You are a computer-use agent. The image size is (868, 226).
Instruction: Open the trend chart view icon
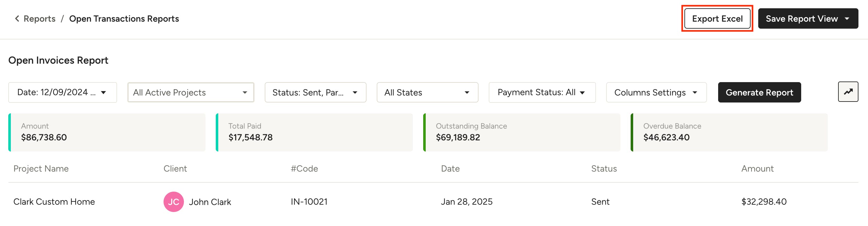[848, 92]
